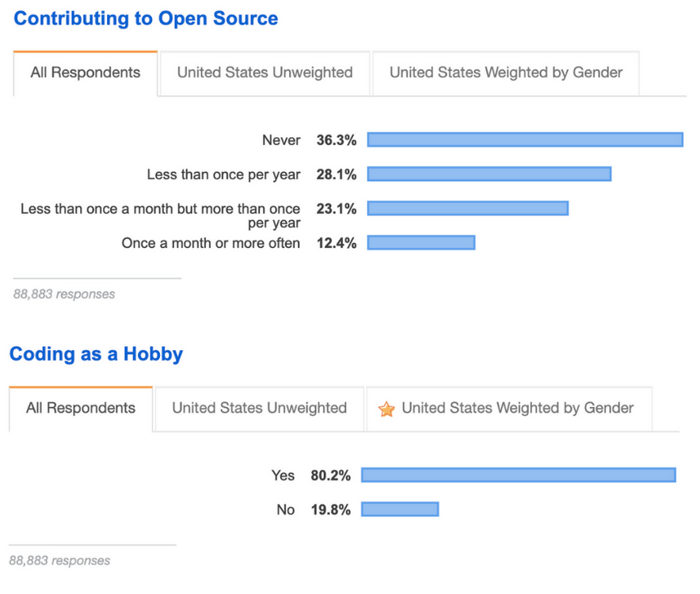Select United States Weighted by Gender tab in hobby chart

tap(520, 409)
